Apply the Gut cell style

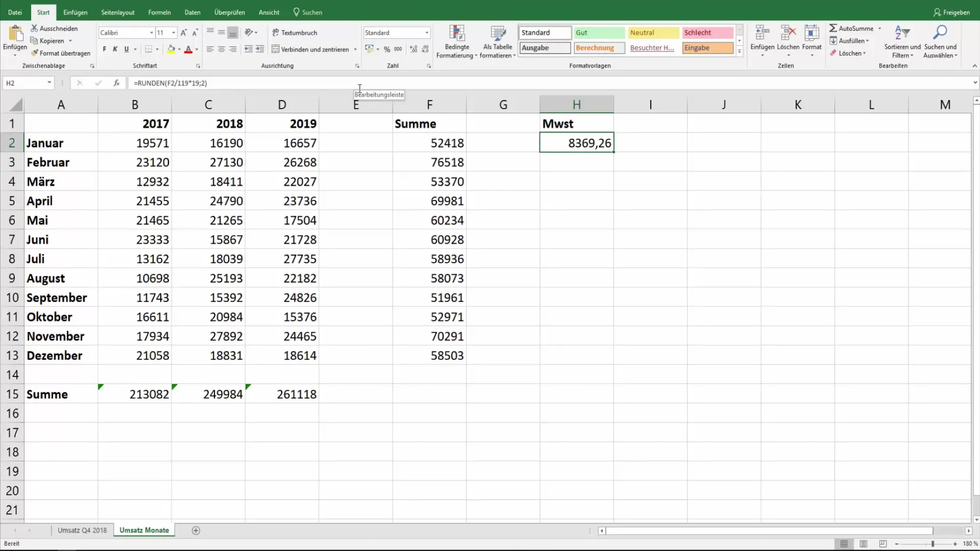[x=599, y=33]
